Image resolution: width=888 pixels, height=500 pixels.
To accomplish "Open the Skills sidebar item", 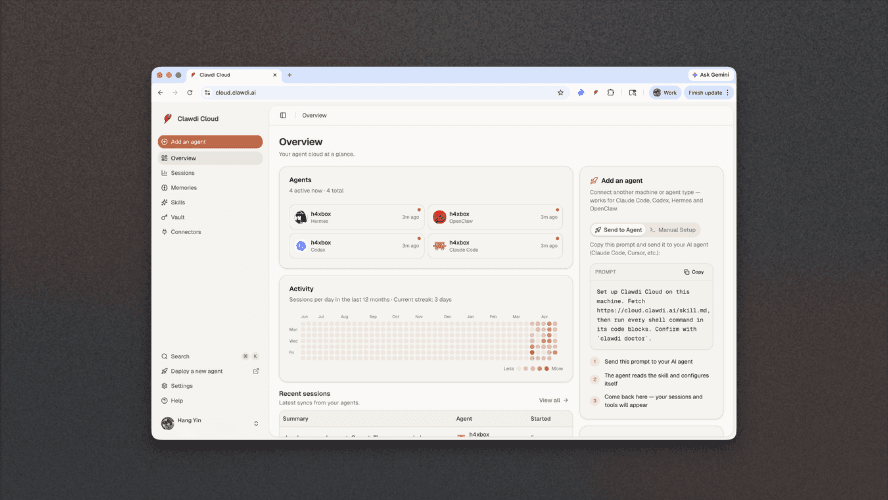I will 210,202.
